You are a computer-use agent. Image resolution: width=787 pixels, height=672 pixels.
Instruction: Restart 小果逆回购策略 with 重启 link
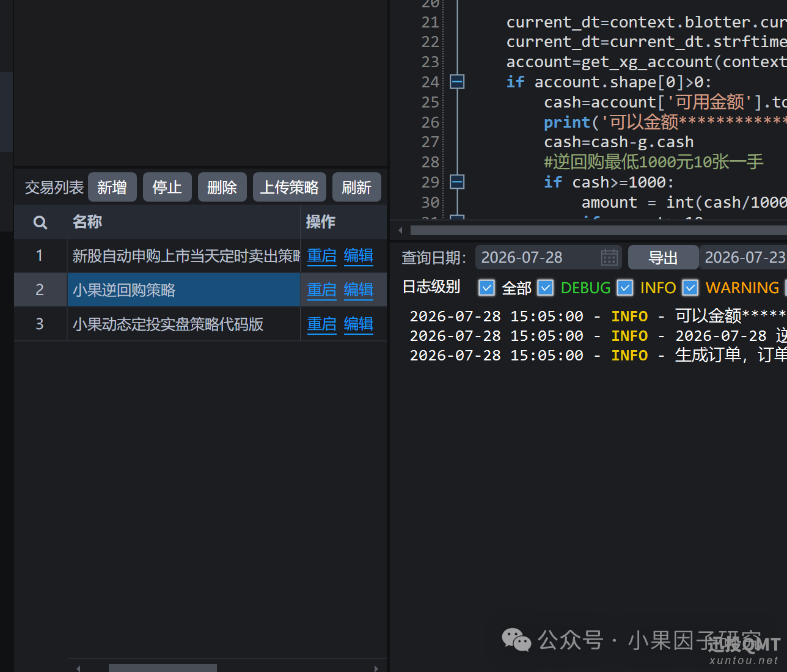click(x=322, y=290)
